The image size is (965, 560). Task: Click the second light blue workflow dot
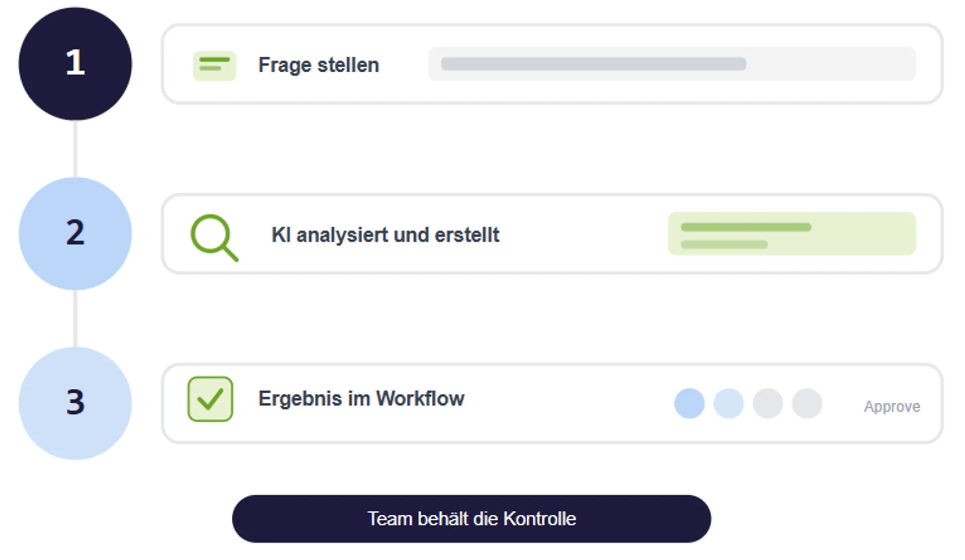coord(728,403)
